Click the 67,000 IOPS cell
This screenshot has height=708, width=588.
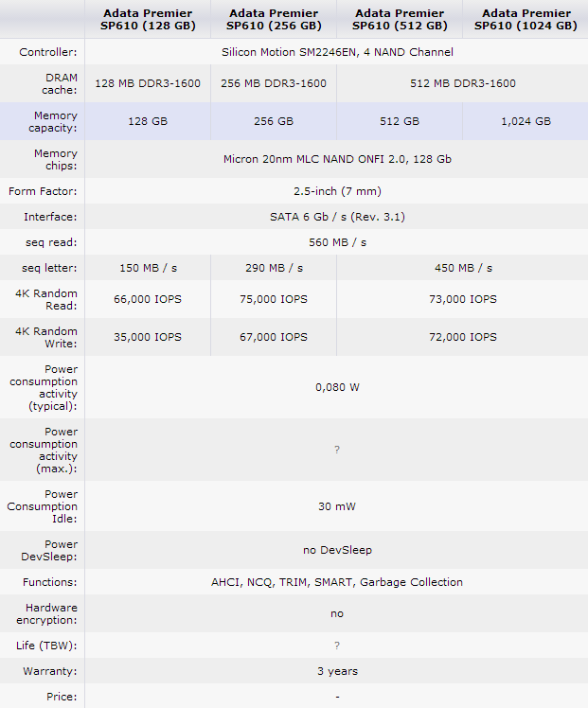274,337
